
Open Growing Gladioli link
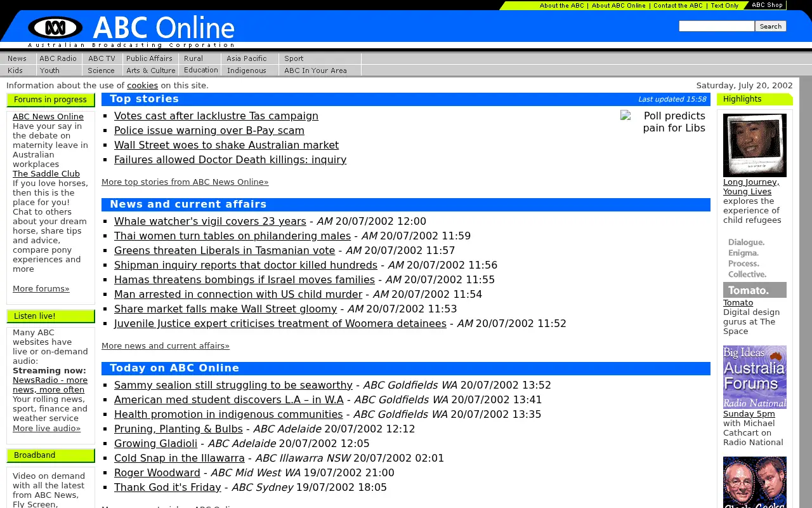point(155,443)
